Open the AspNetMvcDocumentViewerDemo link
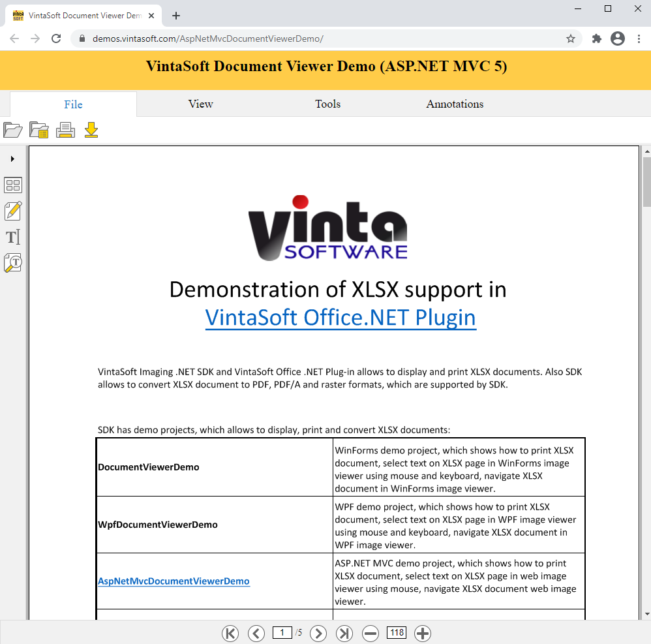651x644 pixels. [x=174, y=581]
